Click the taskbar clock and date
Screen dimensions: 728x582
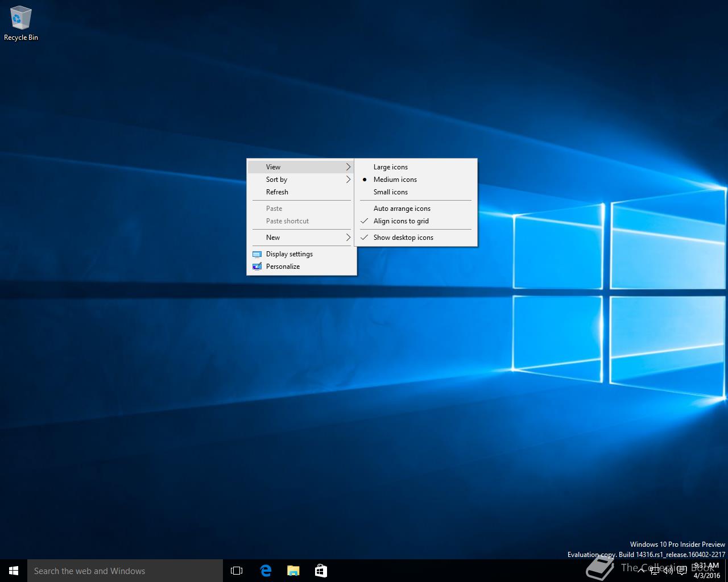click(x=706, y=571)
